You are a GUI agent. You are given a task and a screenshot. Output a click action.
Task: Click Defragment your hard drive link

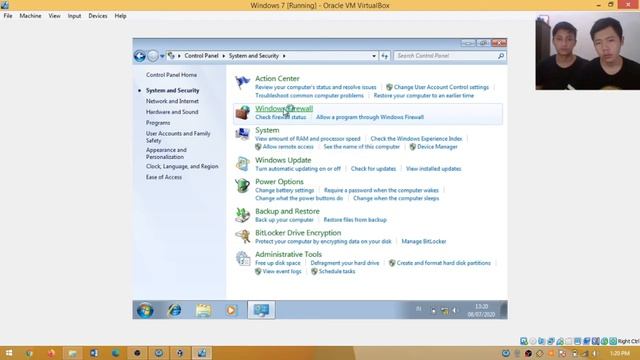coord(344,263)
